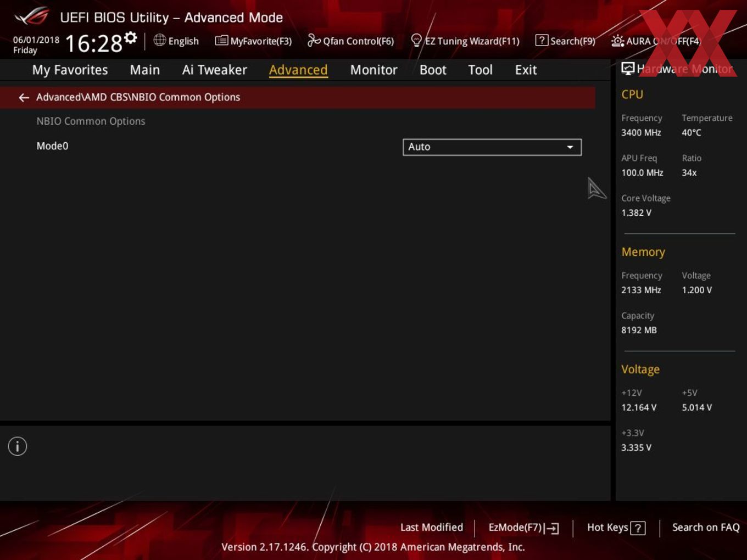The height and width of the screenshot is (560, 747).
Task: Click Core Voltage value 1.382 V
Action: [636, 213]
